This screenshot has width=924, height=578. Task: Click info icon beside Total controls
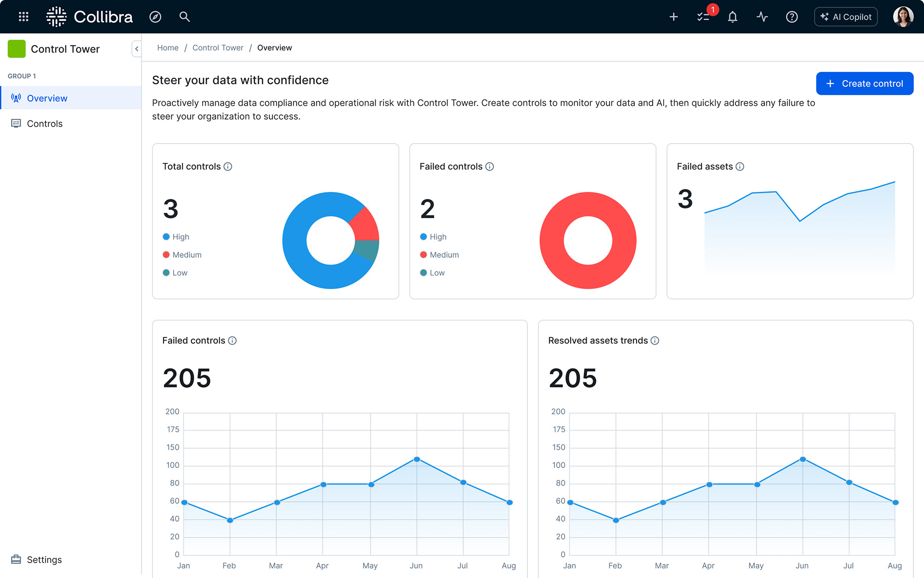[228, 167]
